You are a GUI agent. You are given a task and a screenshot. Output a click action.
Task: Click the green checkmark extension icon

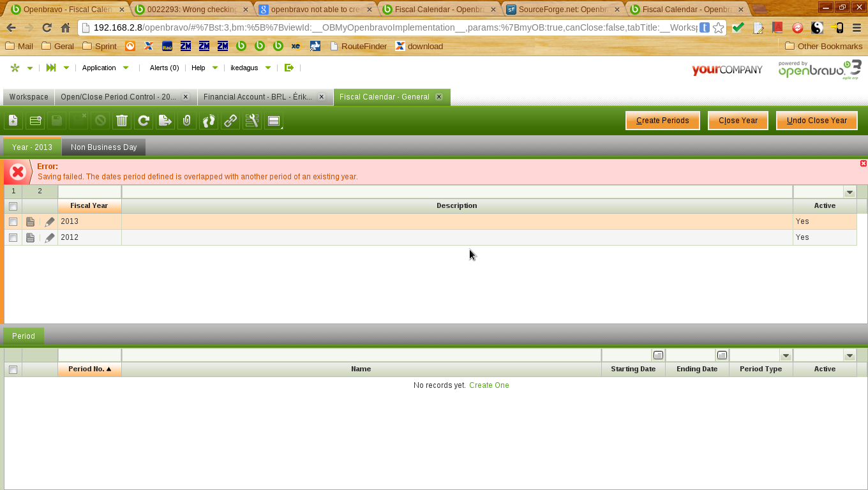coord(738,27)
